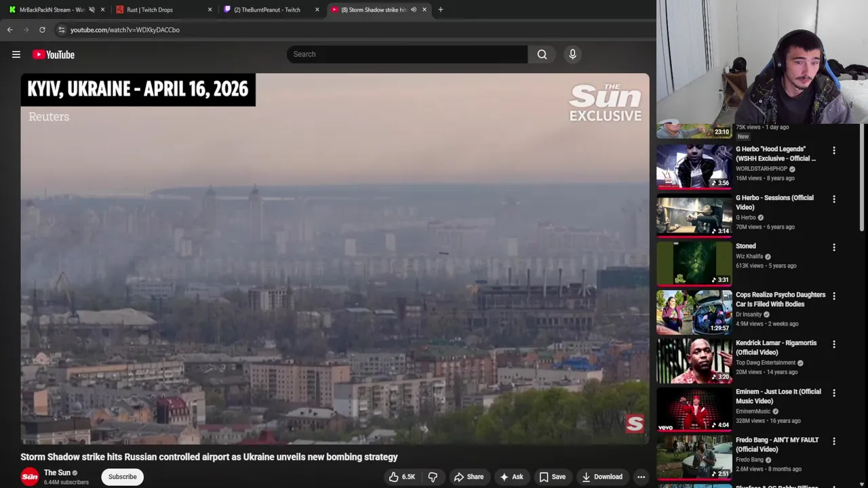
Task: Open G Herbo Sessions thumbnail
Action: tap(694, 214)
